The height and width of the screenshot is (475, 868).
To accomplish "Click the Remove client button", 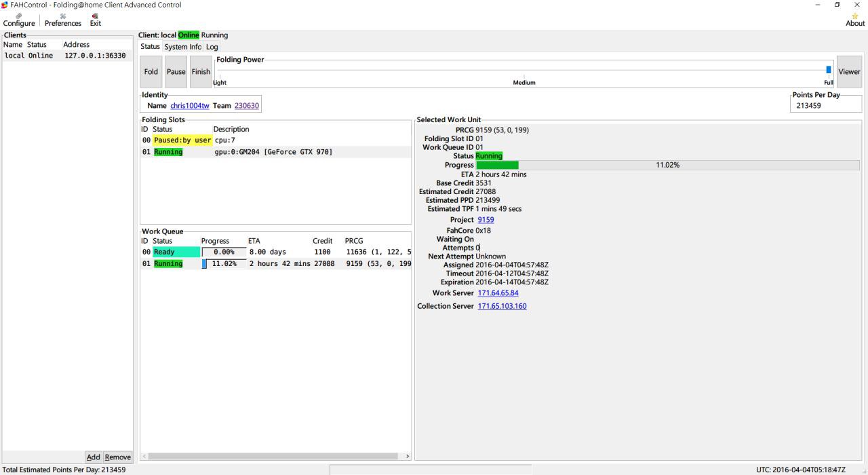I will (x=117, y=457).
